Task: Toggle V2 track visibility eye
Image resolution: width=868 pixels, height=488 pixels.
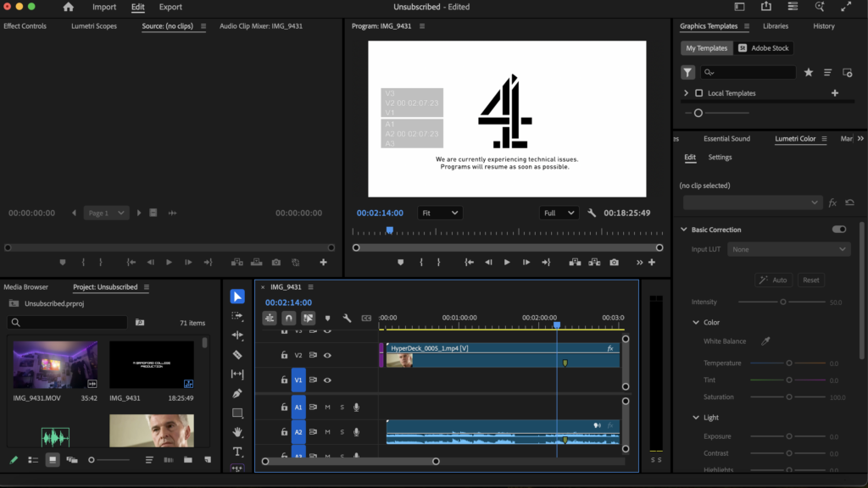Action: click(x=328, y=355)
